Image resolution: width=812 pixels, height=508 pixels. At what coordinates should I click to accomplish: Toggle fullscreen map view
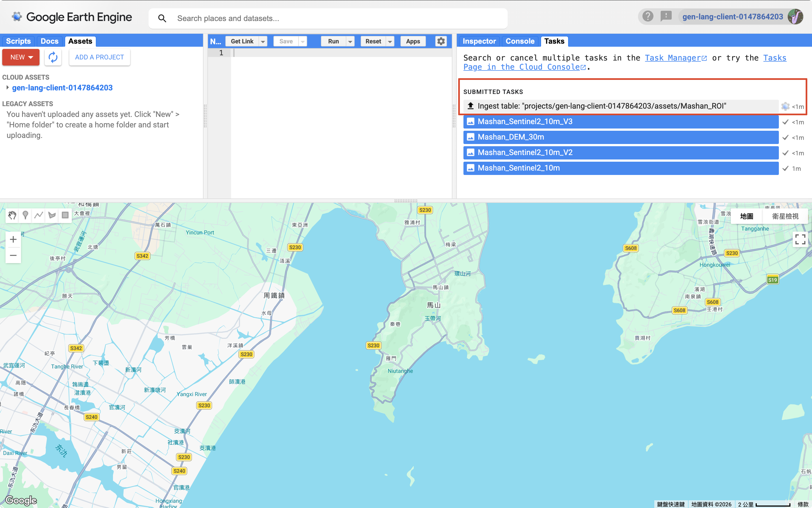click(x=800, y=239)
